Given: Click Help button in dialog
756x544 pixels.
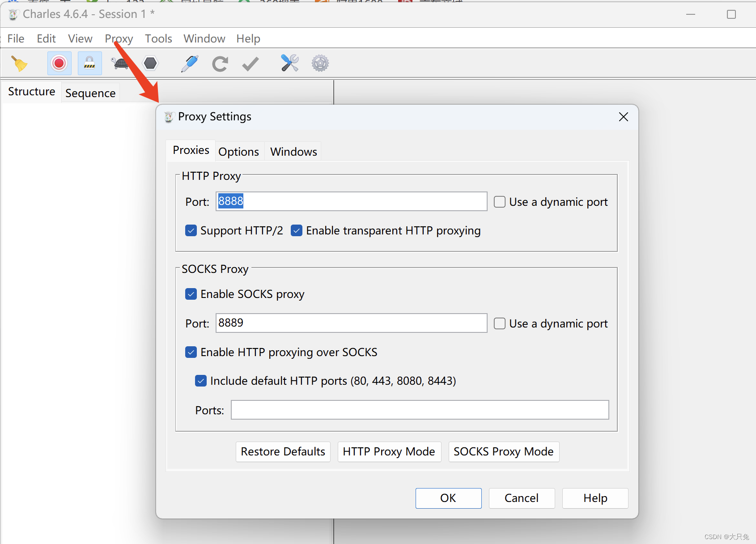Looking at the screenshot, I should 595,498.
